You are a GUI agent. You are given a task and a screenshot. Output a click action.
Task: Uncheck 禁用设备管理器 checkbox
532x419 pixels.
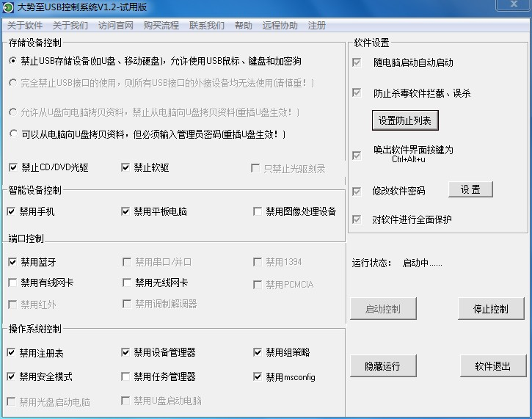tap(125, 352)
